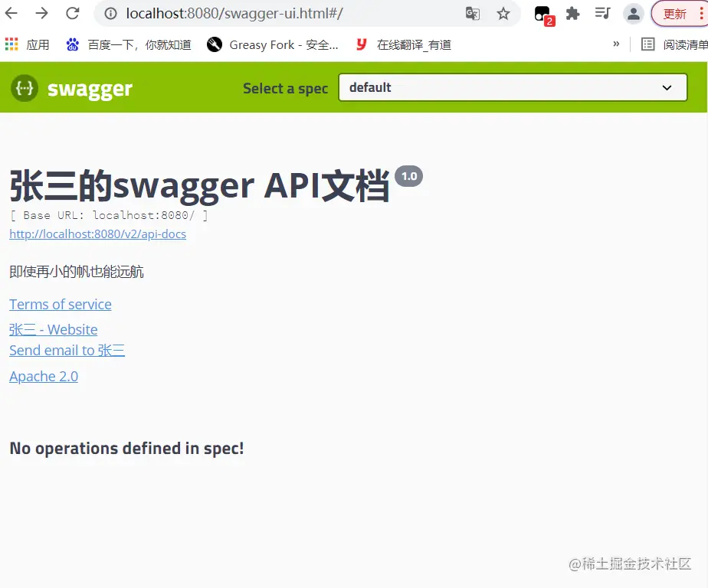Viewport: 708px width, 588px height.
Task: Go back using browser back arrow
Action: click(x=11, y=14)
